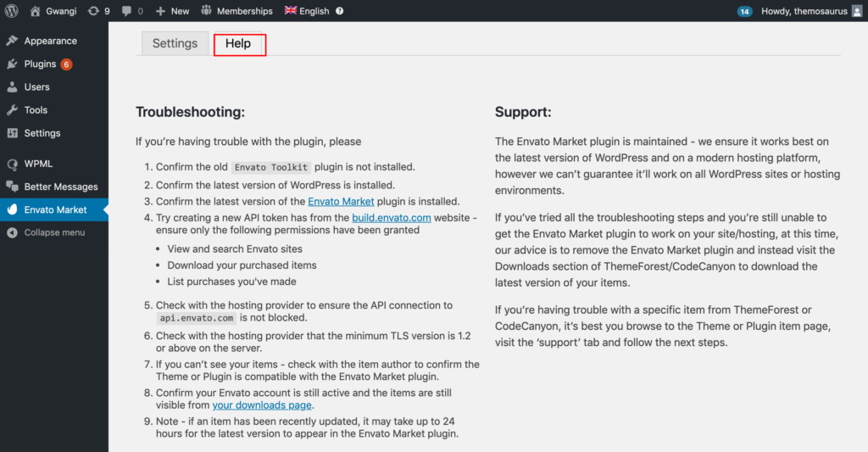Open the user avatar next to themosaurus

tap(857, 11)
